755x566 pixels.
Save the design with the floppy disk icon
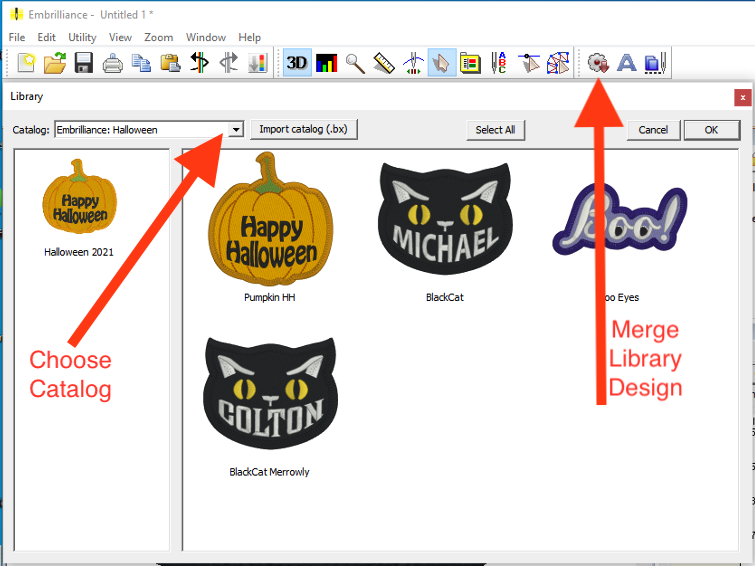point(84,63)
